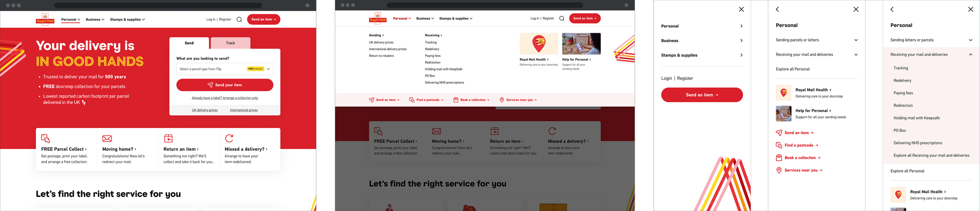The height and width of the screenshot is (211, 980).
Task: Click Return to retailers in mega menu
Action: (x=381, y=56)
